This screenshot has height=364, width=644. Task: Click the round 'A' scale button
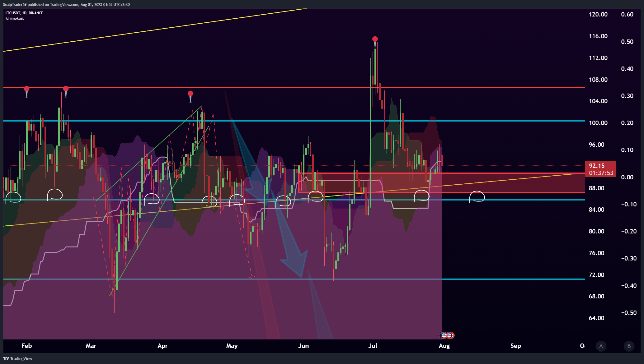coord(601,346)
